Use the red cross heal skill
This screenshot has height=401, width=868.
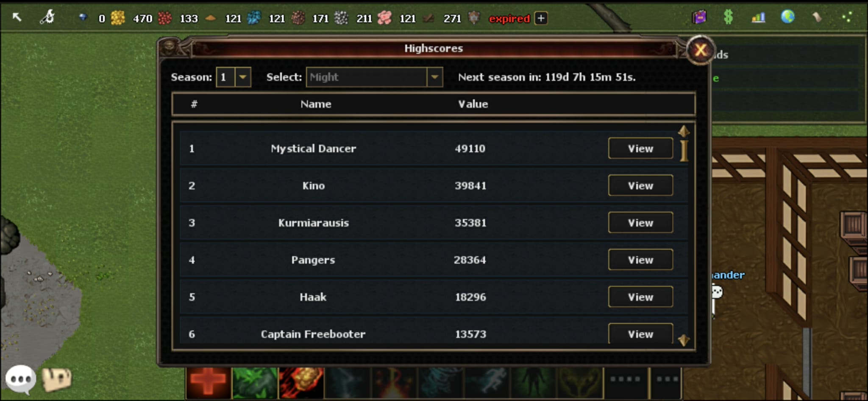208,383
